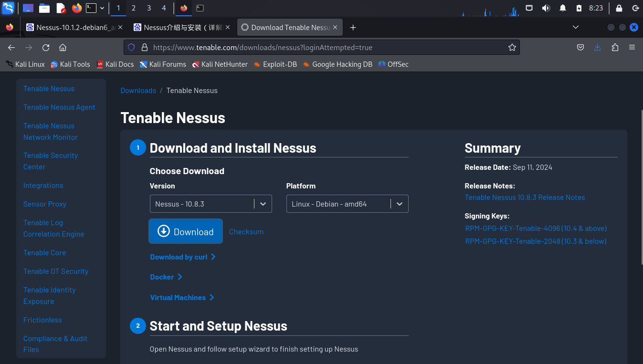This screenshot has width=643, height=364.
Task: Open Frictionless in the sidebar
Action: (x=42, y=320)
